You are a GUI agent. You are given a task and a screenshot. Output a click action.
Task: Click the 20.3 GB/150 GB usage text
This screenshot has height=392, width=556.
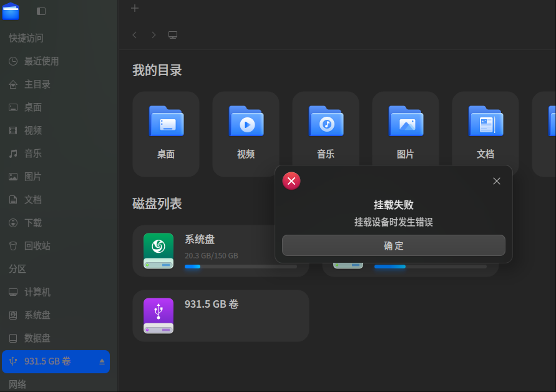pyautogui.click(x=212, y=255)
